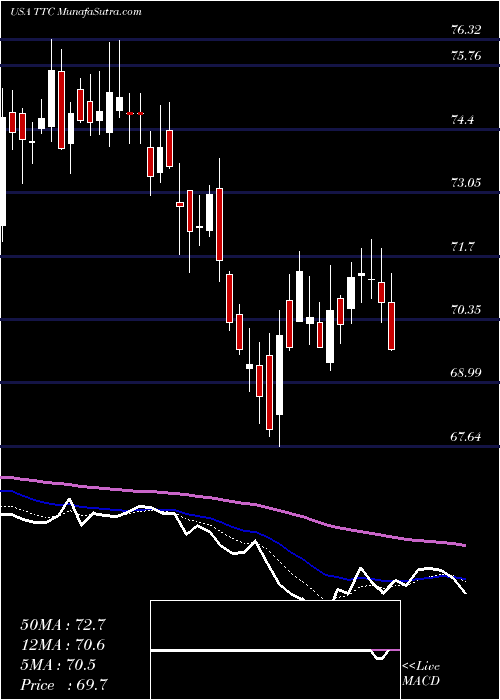
Task: Click the 71.7 price level label
Action: pos(462,246)
